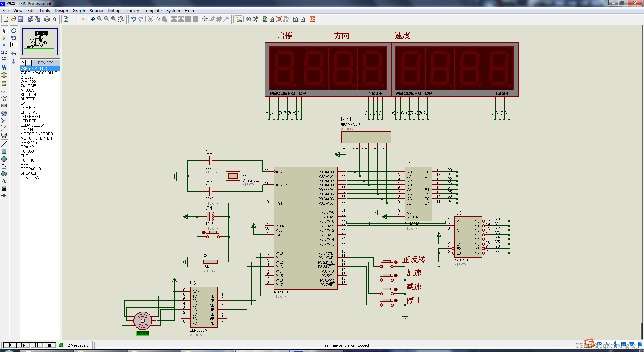Select the Virtual Instruments Mode tool
Viewport: 644px width, 352px height.
4,135
